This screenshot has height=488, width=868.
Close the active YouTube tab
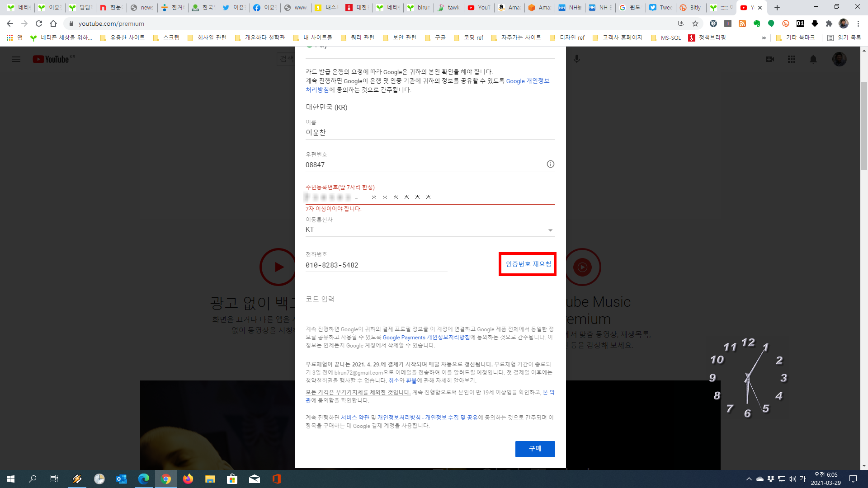(x=760, y=8)
